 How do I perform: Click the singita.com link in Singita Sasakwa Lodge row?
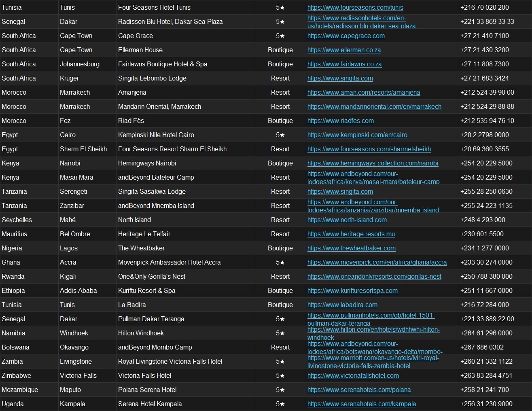click(x=340, y=191)
